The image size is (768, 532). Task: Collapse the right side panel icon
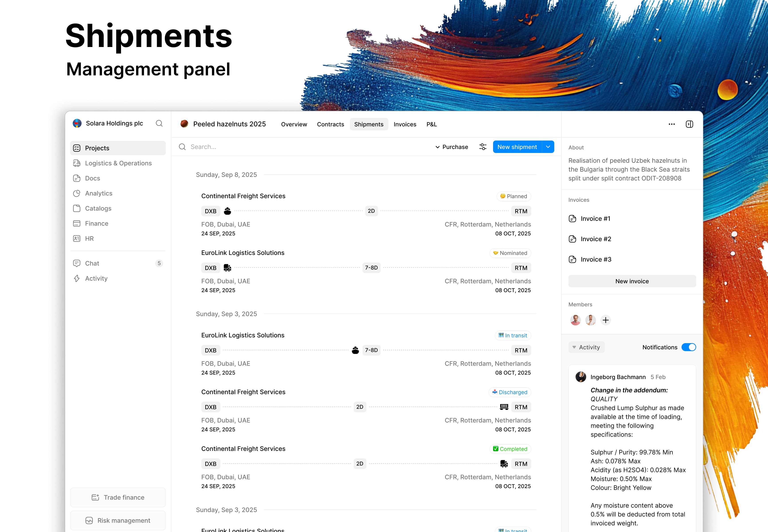point(689,124)
